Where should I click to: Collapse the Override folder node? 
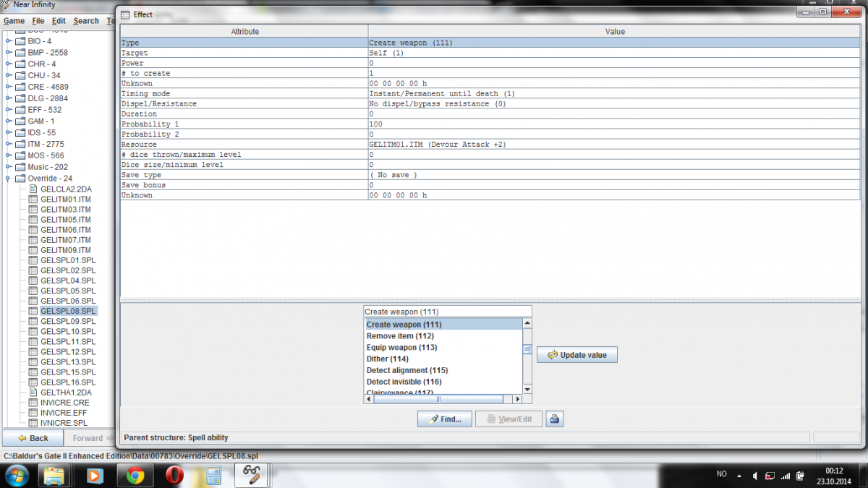click(x=8, y=179)
